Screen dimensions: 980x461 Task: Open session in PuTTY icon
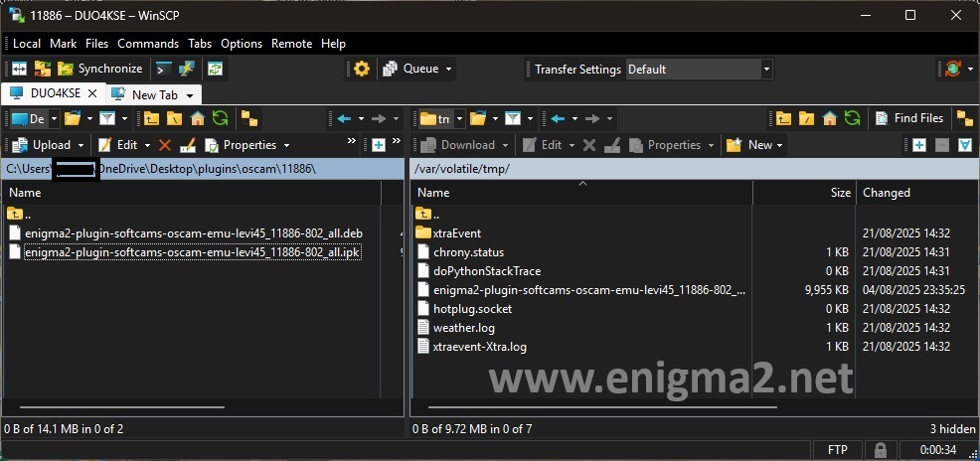(x=186, y=69)
